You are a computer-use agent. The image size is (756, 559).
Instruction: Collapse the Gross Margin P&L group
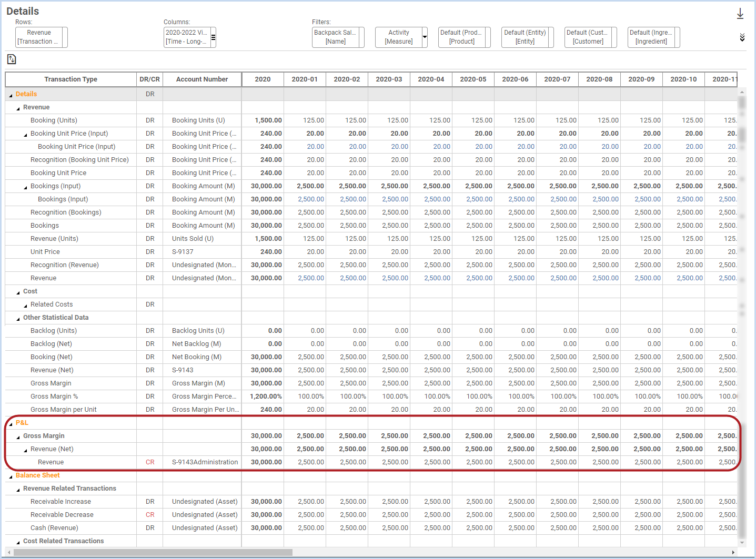point(18,437)
